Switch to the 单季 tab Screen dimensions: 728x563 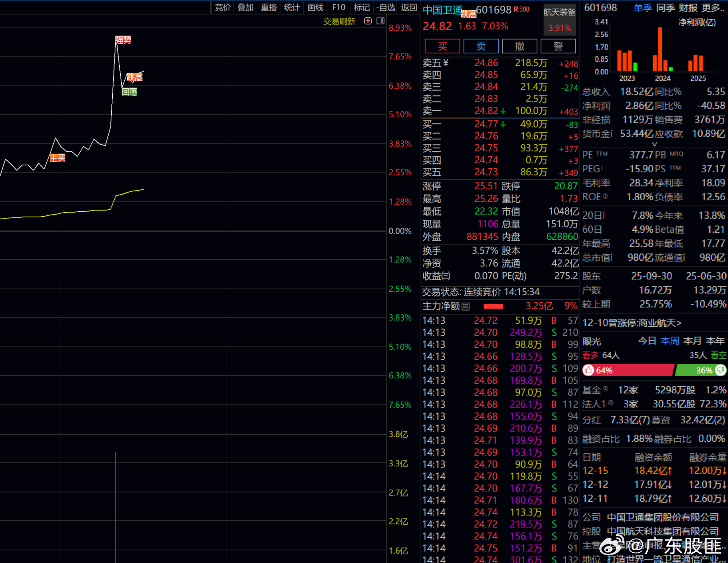(x=643, y=8)
